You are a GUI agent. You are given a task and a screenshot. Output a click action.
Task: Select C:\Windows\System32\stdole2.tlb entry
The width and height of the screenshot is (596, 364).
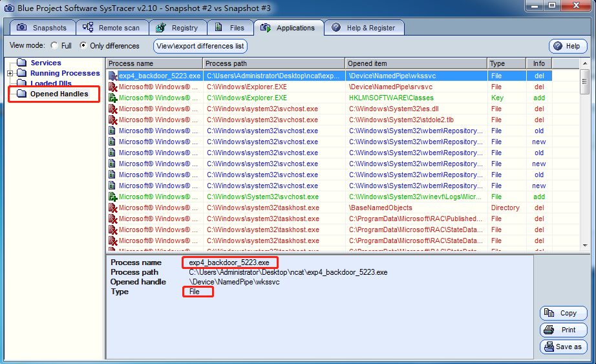pos(401,120)
